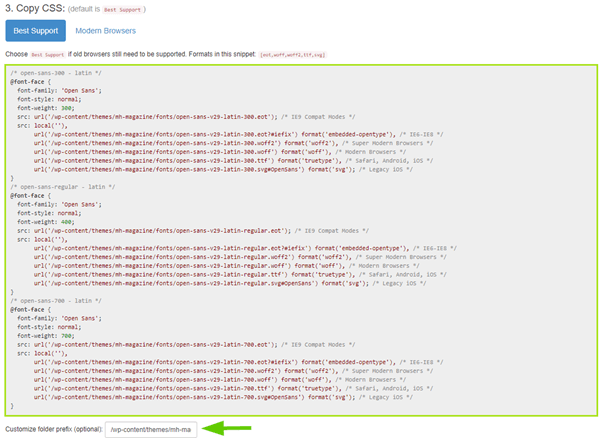Click the Best Support badge in instruction sentence

pos(49,55)
